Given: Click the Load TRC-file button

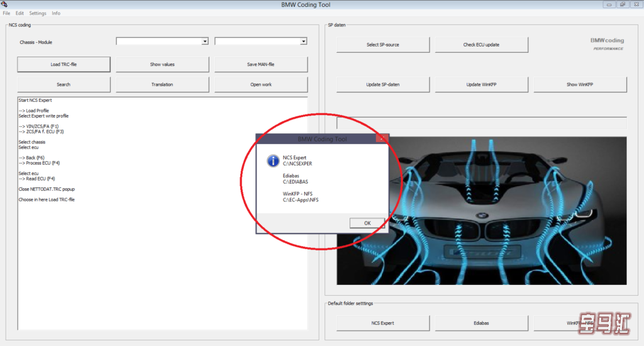Looking at the screenshot, I should click(64, 65).
